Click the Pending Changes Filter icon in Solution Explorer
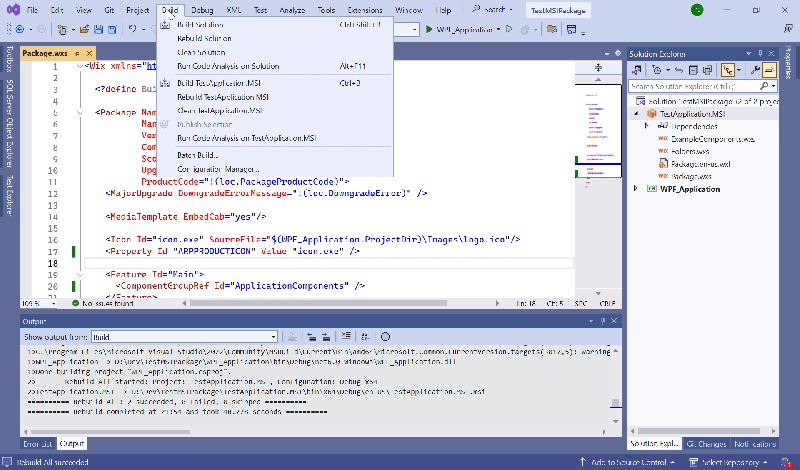This screenshot has height=470, width=800. (x=657, y=70)
